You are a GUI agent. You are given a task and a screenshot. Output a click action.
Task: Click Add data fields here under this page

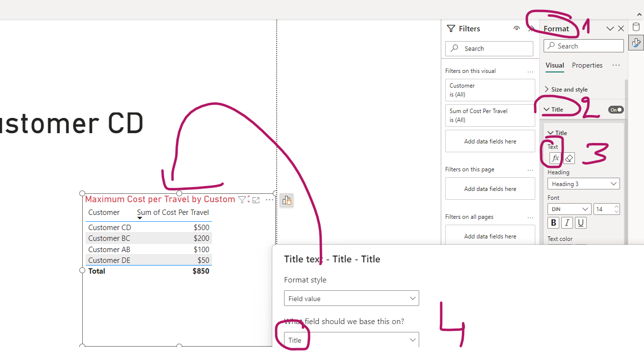click(x=490, y=189)
